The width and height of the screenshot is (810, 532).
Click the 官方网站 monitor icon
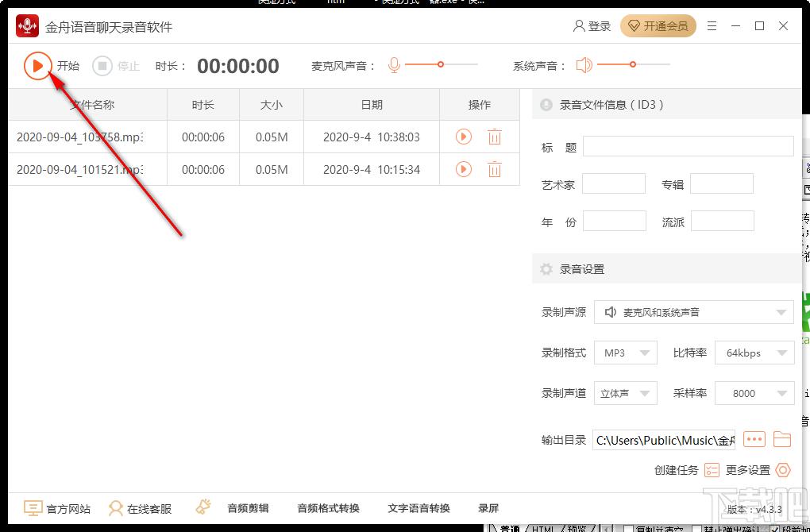click(x=33, y=508)
